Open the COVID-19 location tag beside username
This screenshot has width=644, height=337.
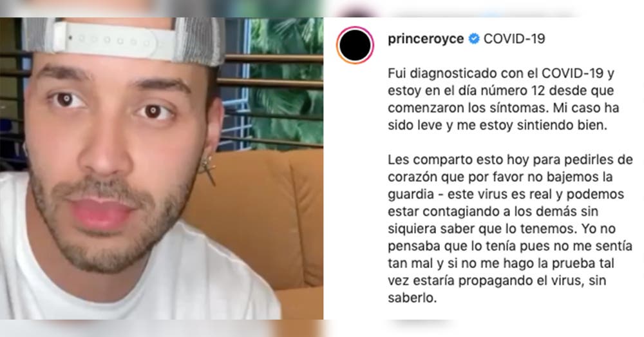tap(514, 39)
